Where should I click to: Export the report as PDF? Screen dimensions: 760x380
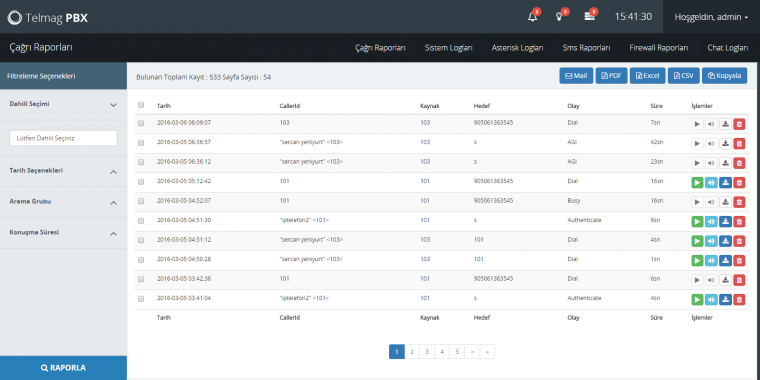click(611, 76)
